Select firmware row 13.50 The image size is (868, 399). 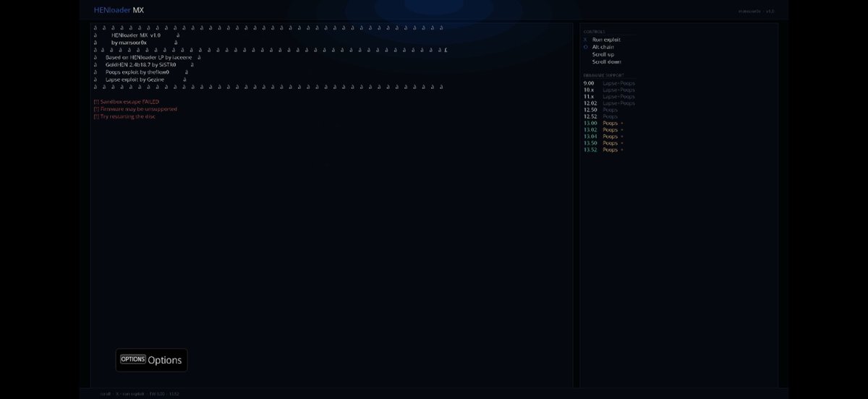click(603, 143)
